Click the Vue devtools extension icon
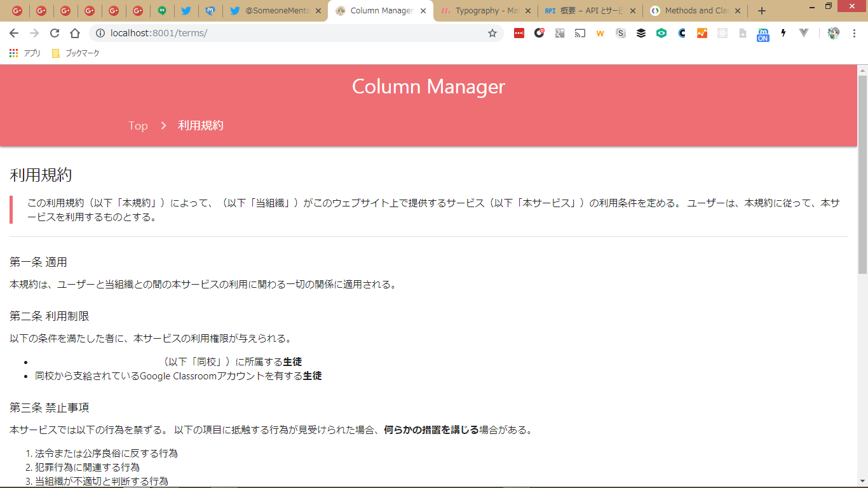This screenshot has height=488, width=868. coord(804,33)
